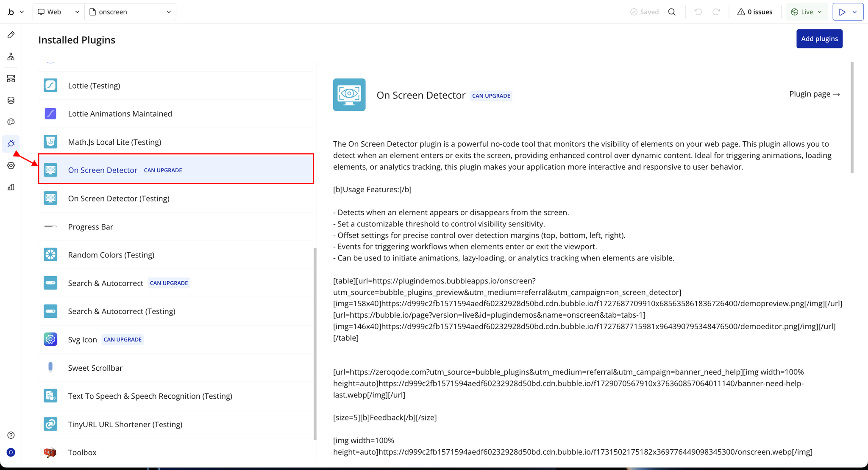Open the Plugin page link
The width and height of the screenshot is (868, 470).
[x=814, y=94]
